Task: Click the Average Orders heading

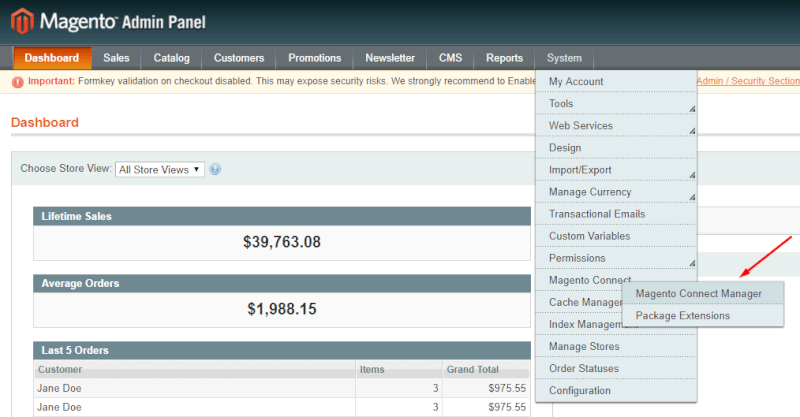Action: point(80,283)
